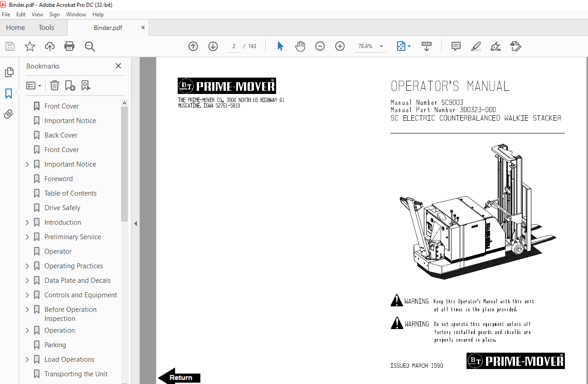
Task: Click the Save file icon
Action: click(x=10, y=46)
